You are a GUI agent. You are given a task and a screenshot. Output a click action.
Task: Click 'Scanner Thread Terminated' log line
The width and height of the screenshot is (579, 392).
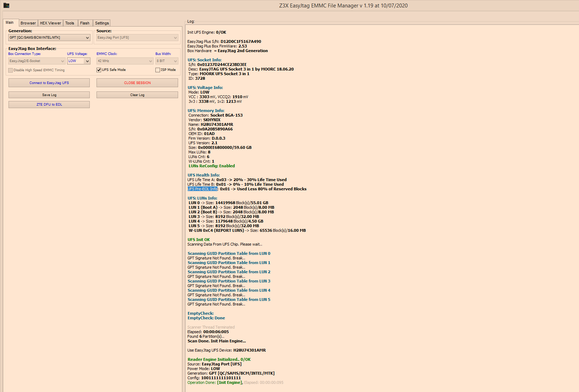211,327
